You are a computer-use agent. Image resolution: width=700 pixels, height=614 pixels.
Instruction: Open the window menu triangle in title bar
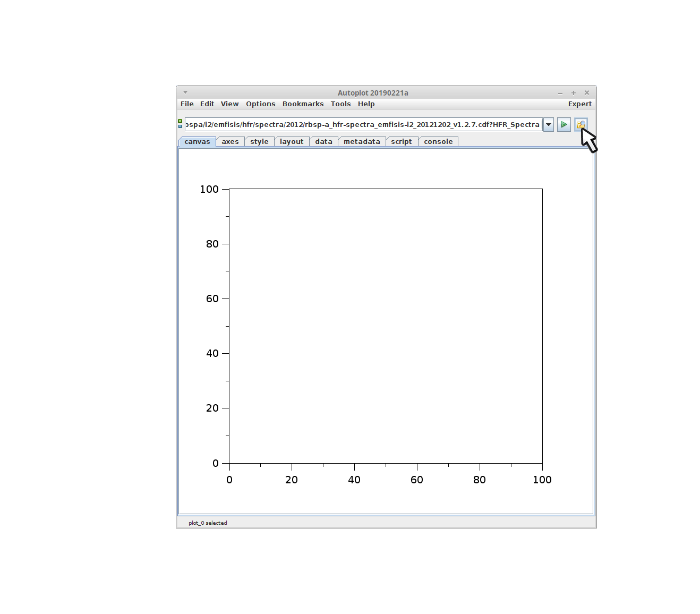[x=185, y=92]
